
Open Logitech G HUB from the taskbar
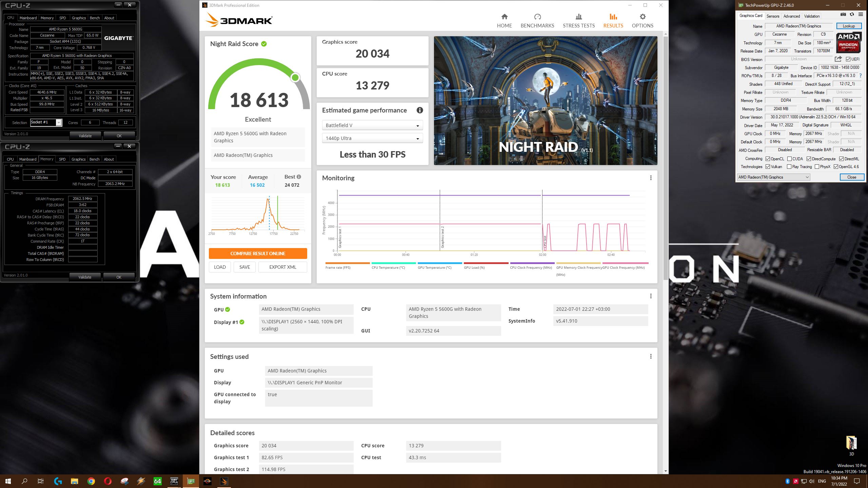(58, 481)
